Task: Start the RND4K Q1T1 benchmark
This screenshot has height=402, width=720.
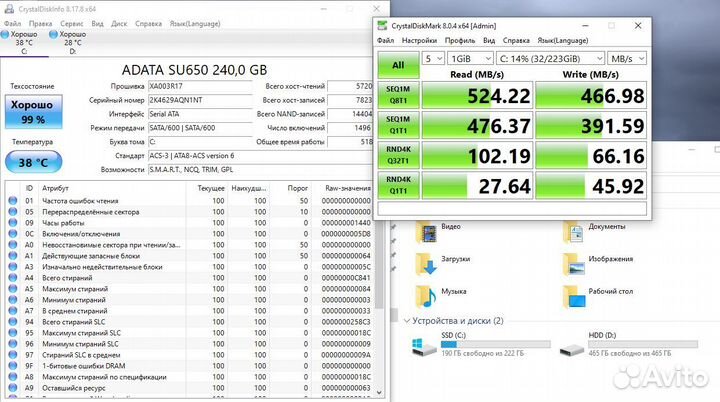Action: 398,185
